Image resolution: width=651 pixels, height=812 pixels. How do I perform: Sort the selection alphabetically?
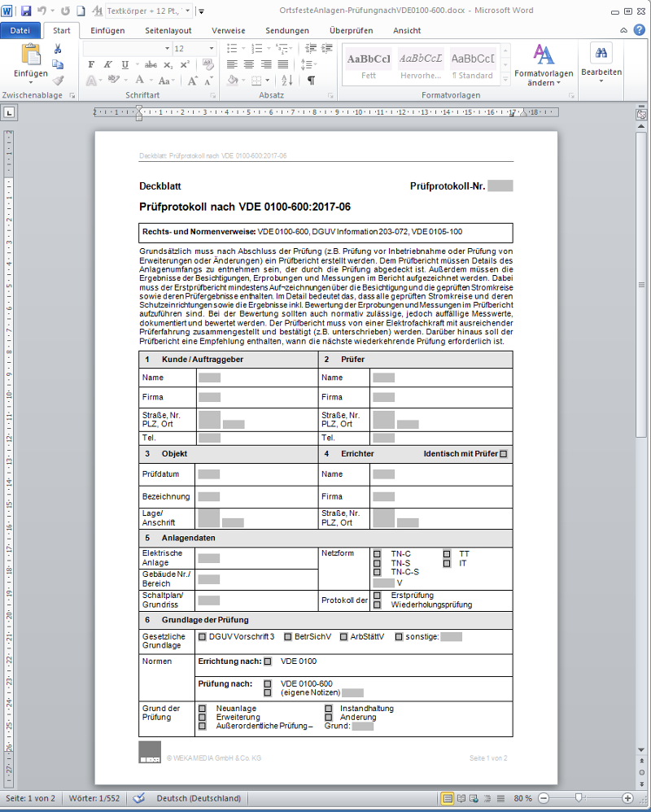tap(286, 81)
